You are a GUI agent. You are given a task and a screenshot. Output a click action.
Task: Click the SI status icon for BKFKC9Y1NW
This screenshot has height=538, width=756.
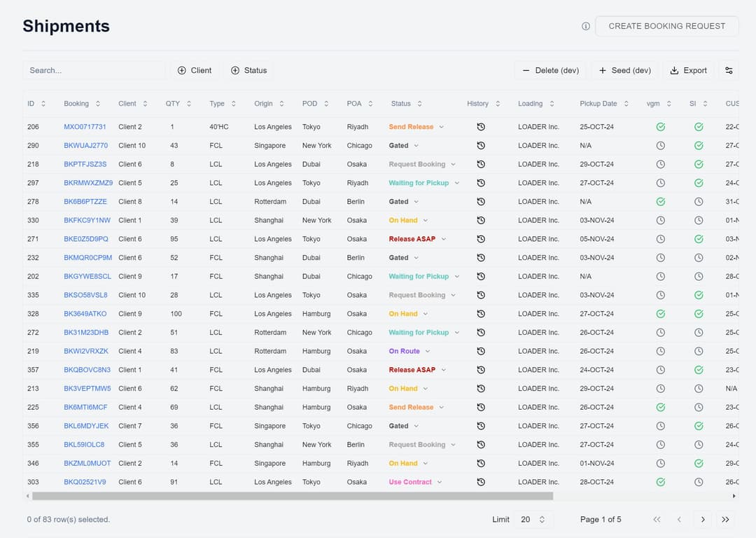coord(698,220)
